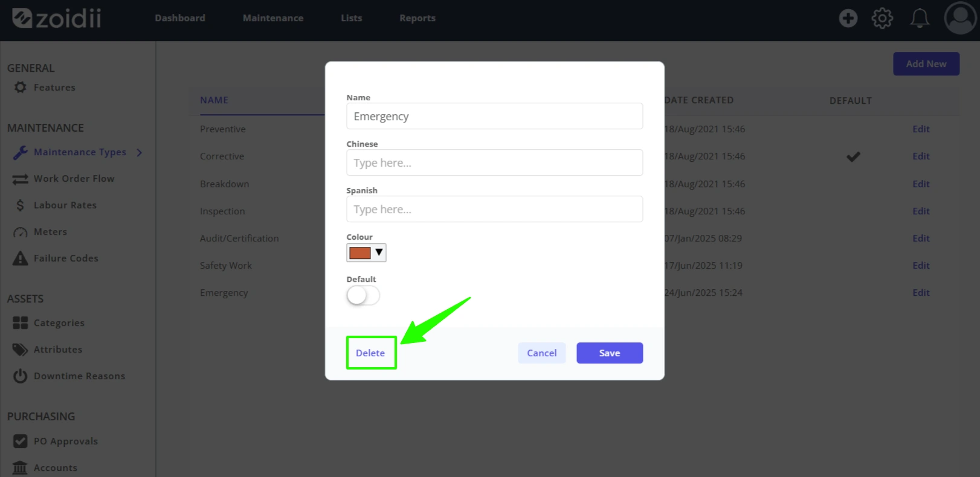The width and height of the screenshot is (980, 477).
Task: Click the Maintenance Types wrench icon
Action: coord(21,152)
